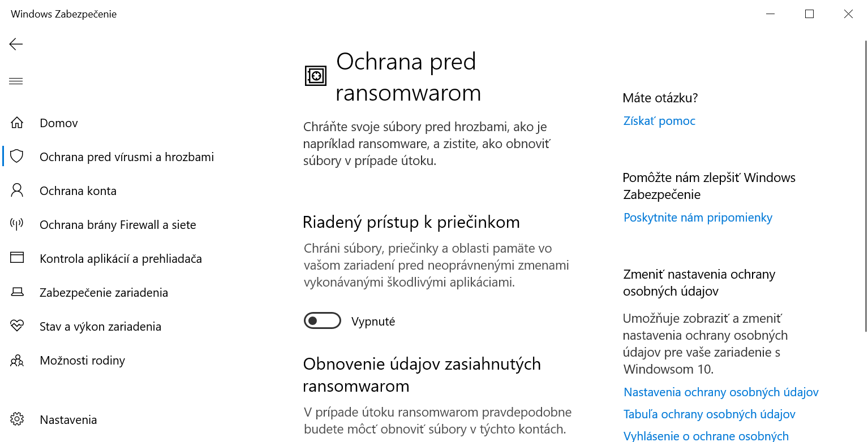Click Tabuľa ochrany osobných údajov link
868x442 pixels.
(710, 414)
